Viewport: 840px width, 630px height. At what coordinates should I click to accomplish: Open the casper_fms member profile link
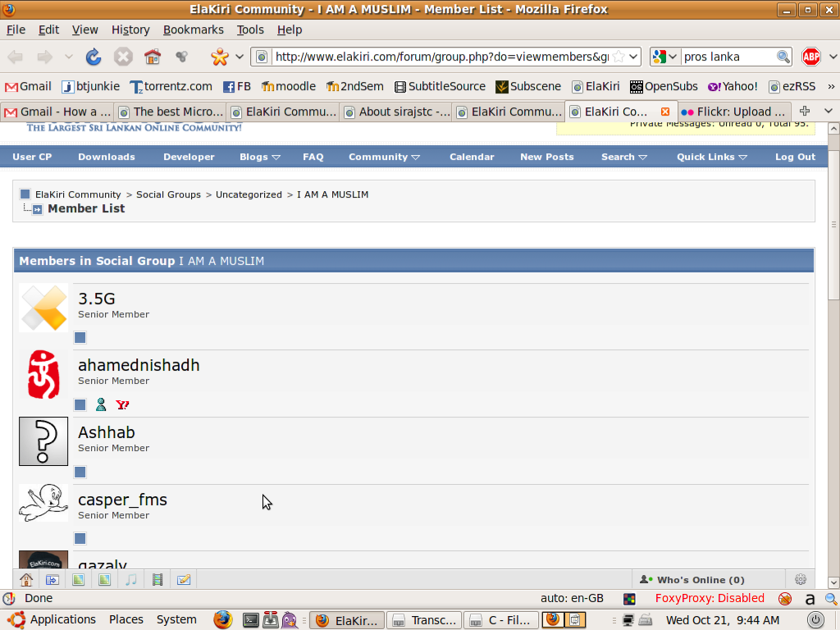[123, 500]
